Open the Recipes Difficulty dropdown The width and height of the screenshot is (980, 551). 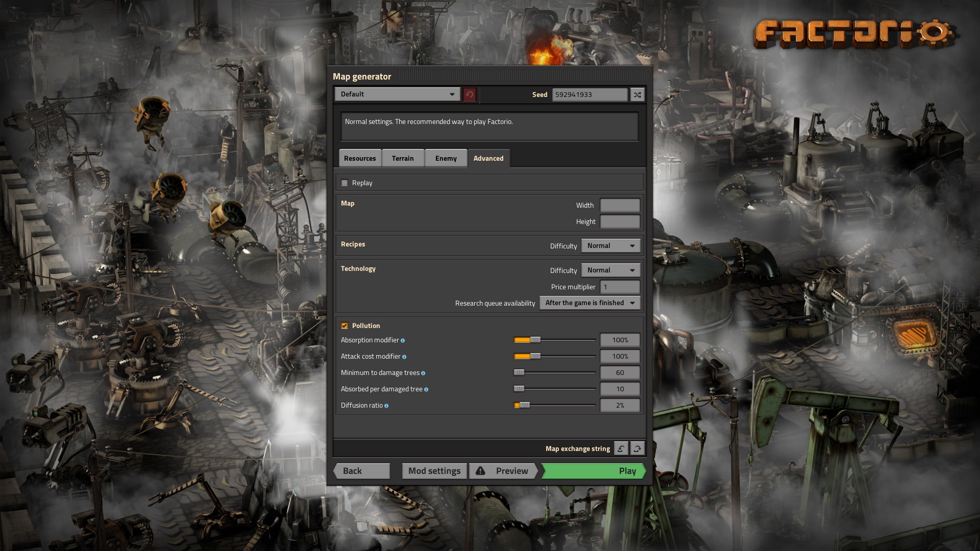(x=610, y=246)
